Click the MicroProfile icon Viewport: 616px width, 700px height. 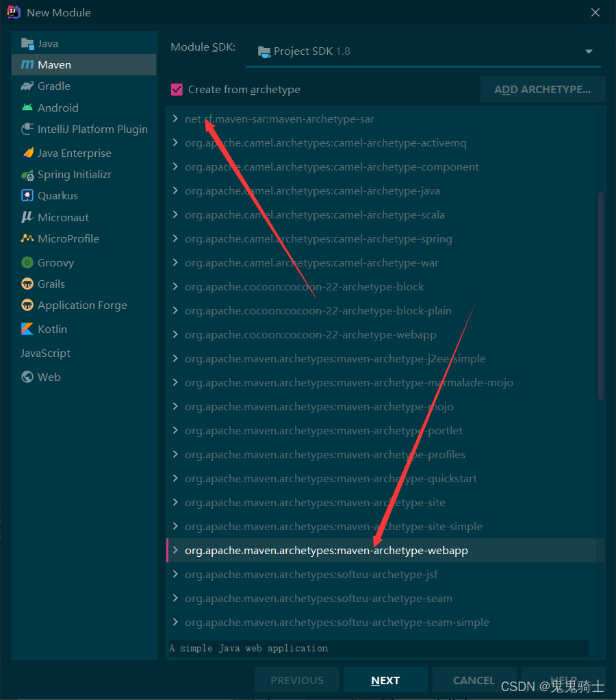[x=27, y=238]
